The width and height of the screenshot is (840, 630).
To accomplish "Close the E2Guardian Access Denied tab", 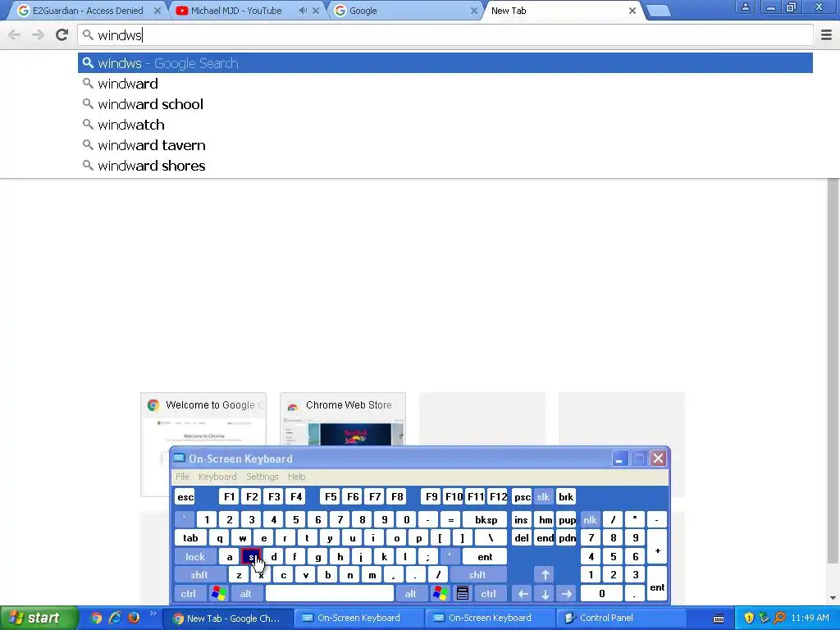I will (157, 11).
